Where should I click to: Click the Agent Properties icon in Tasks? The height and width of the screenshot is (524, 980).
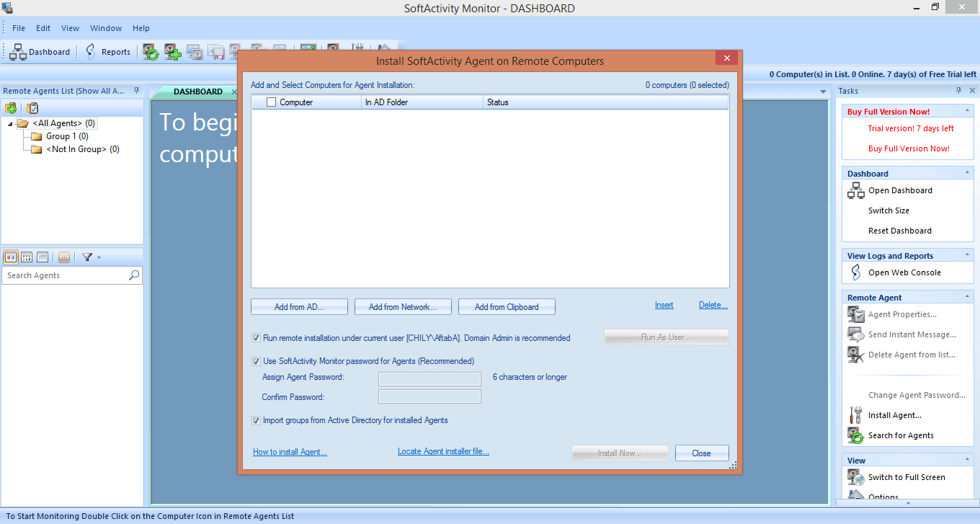[x=856, y=314]
